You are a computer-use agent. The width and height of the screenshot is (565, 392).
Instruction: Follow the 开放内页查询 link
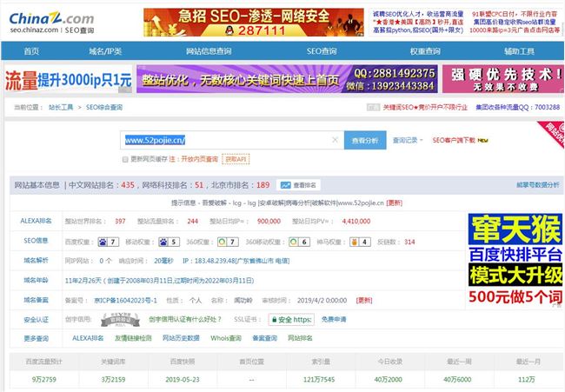tap(199, 159)
